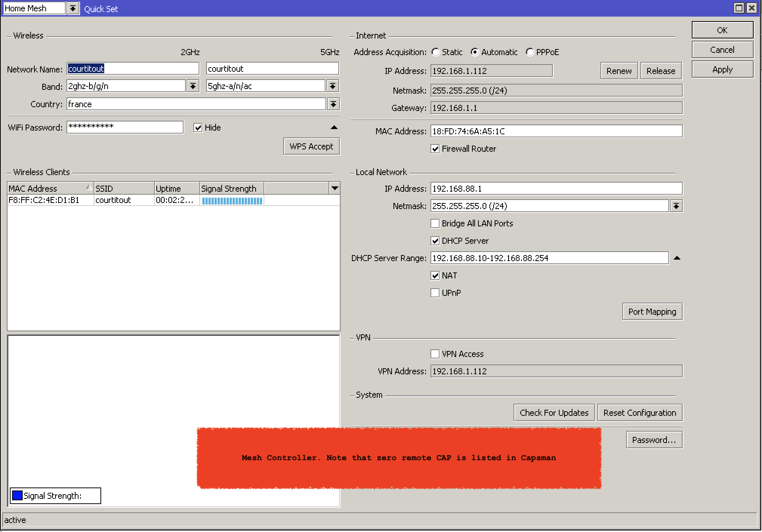The image size is (762, 532).
Task: Click Check For Updates
Action: pyautogui.click(x=554, y=413)
